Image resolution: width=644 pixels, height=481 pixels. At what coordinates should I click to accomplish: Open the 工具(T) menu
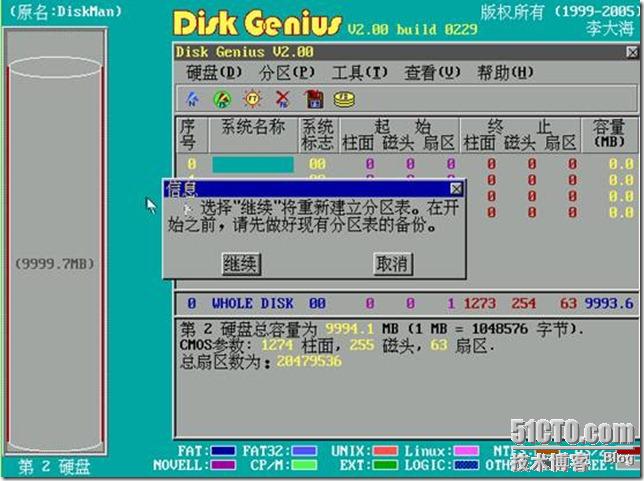pos(359,73)
